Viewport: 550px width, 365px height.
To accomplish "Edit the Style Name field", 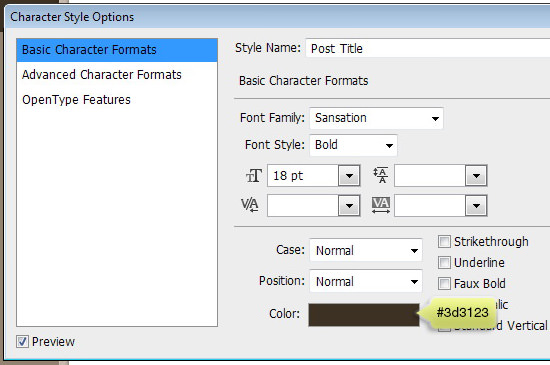I will (x=428, y=48).
